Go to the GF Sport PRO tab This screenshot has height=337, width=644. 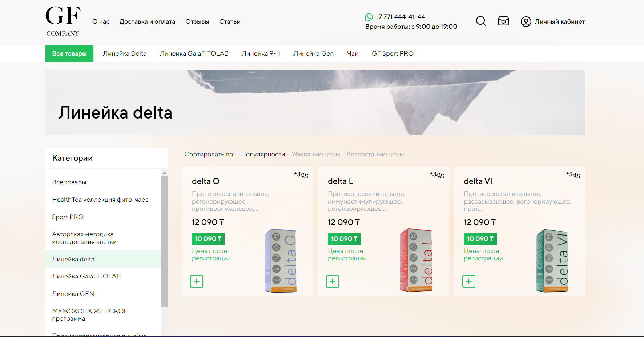pyautogui.click(x=393, y=53)
